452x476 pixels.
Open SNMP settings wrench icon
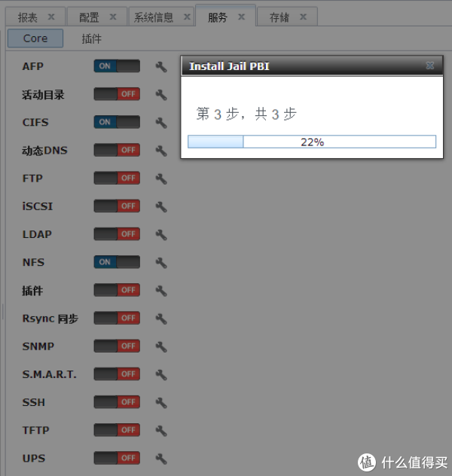pos(160,346)
